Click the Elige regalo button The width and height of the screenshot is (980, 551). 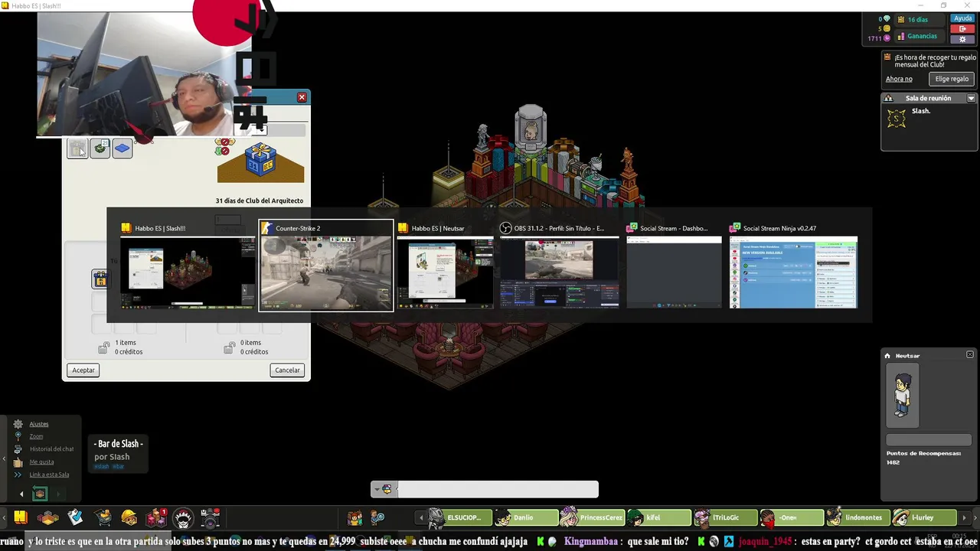coord(952,79)
